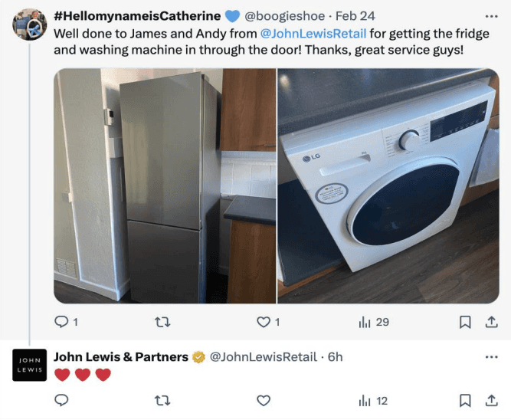511x420 pixels.
Task: Share Catherine's tweet via the upload icon
Action: coord(491,322)
